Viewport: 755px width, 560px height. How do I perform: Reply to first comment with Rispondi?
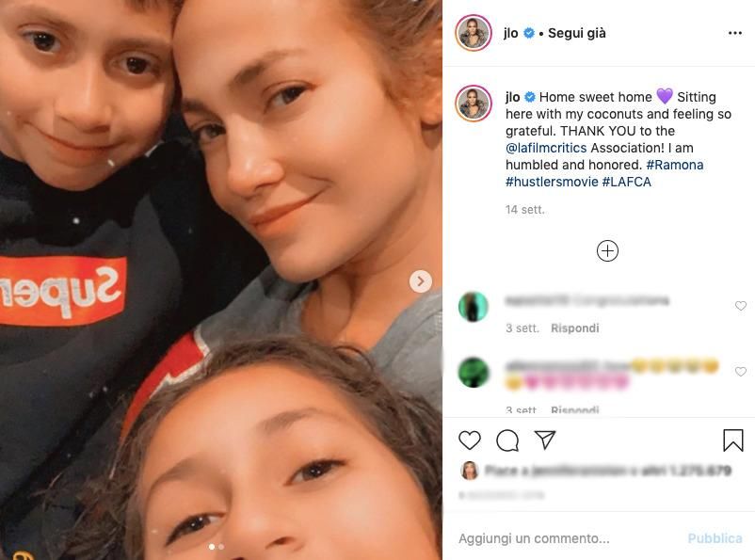pyautogui.click(x=575, y=328)
